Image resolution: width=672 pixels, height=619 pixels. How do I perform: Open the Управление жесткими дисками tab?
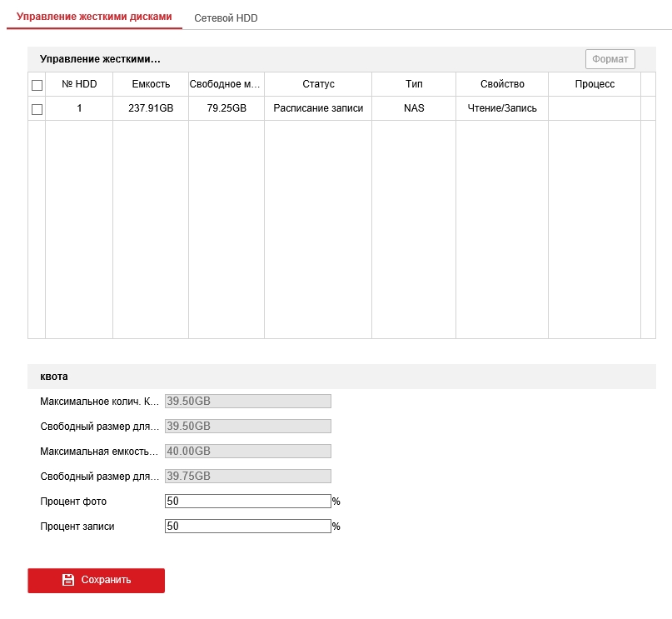pyautogui.click(x=94, y=17)
